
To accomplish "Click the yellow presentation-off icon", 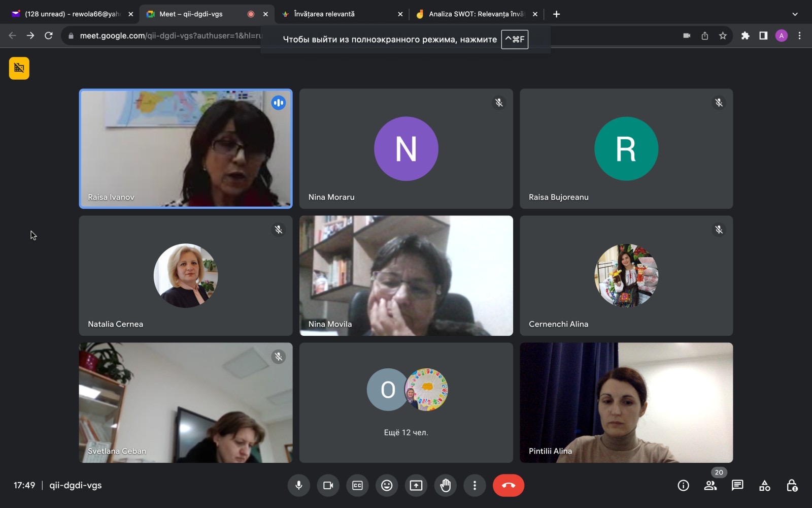I will 19,68.
